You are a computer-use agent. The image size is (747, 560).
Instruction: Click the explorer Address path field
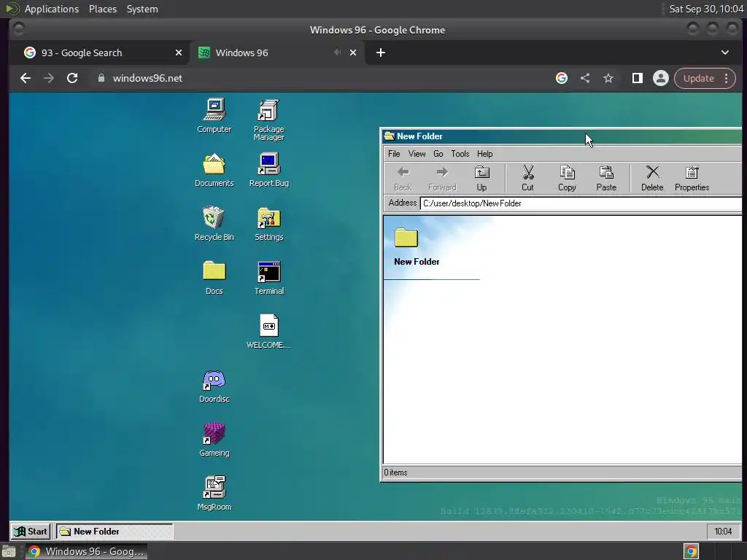click(581, 203)
